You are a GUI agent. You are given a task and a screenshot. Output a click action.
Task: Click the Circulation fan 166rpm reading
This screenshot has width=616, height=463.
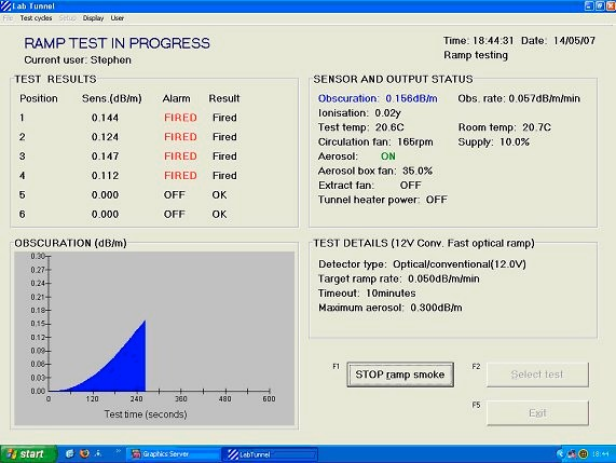376,142
